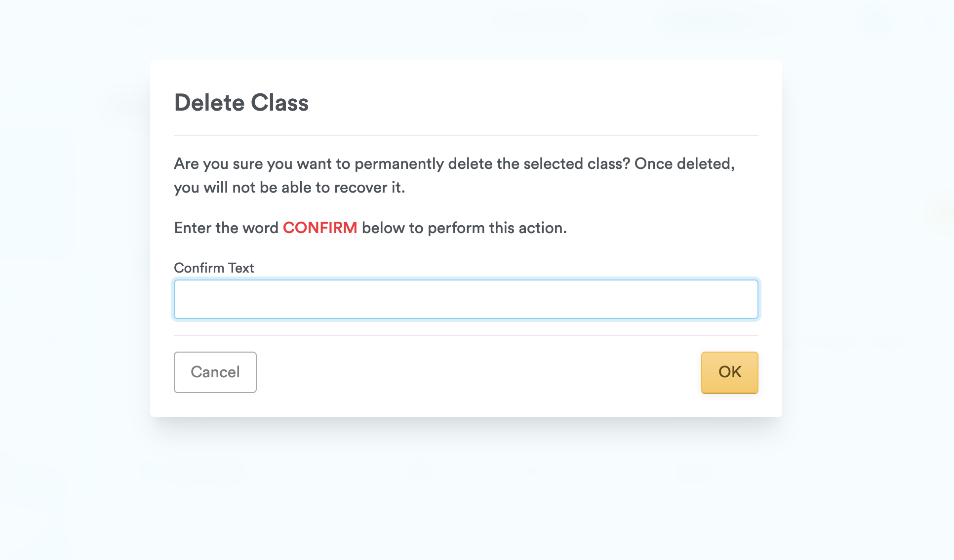954x560 pixels.
Task: Click the word Delete in the heading
Action: coord(209,103)
